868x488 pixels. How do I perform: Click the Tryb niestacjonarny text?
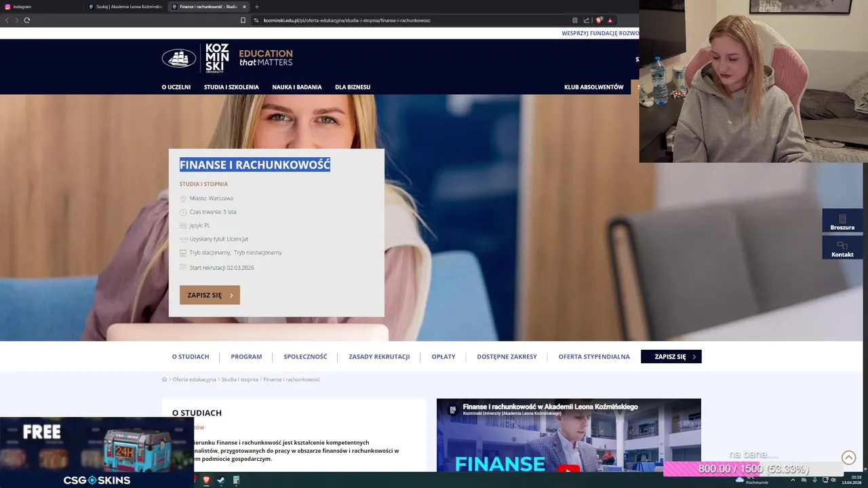[258, 253]
